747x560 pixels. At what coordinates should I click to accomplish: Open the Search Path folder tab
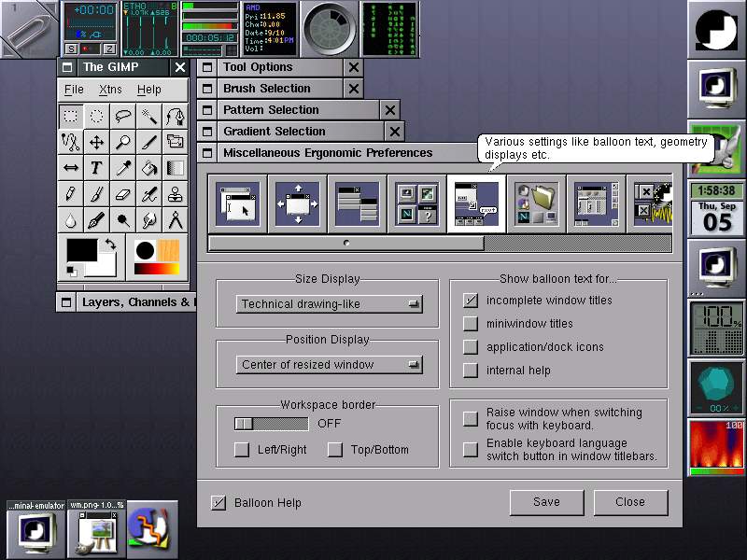click(537, 203)
